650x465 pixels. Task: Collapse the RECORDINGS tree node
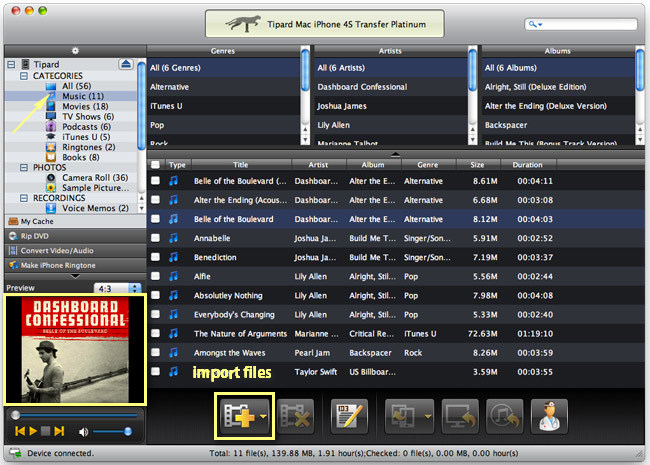pos(24,198)
